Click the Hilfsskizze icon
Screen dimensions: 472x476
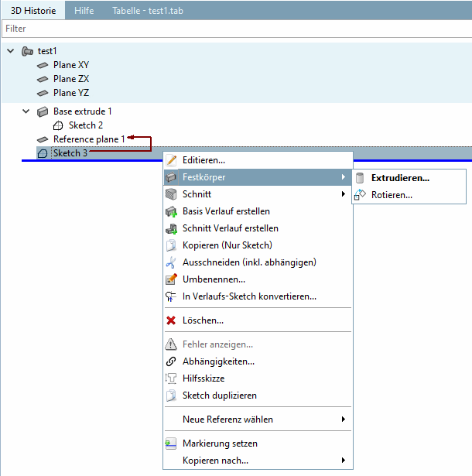172,378
